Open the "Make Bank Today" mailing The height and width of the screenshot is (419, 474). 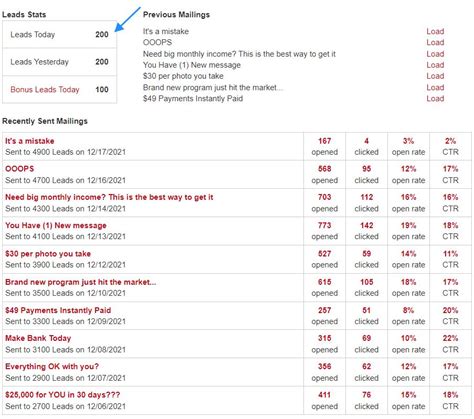(38, 338)
